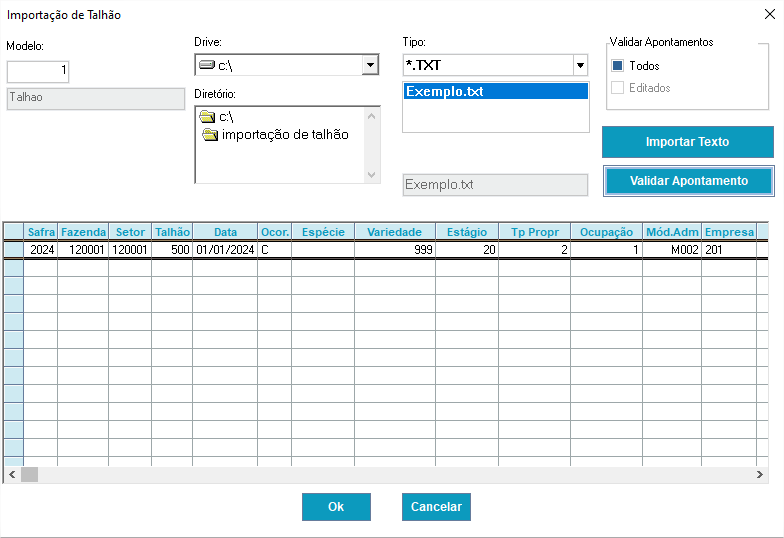Click the Fazenda column header
The width and height of the screenshot is (784, 538).
(83, 232)
